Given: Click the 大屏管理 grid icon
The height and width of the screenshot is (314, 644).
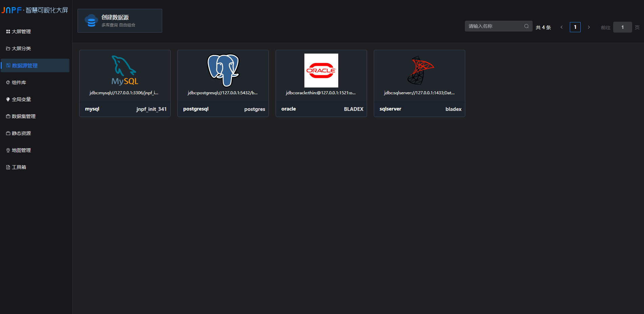Looking at the screenshot, I should (x=8, y=32).
